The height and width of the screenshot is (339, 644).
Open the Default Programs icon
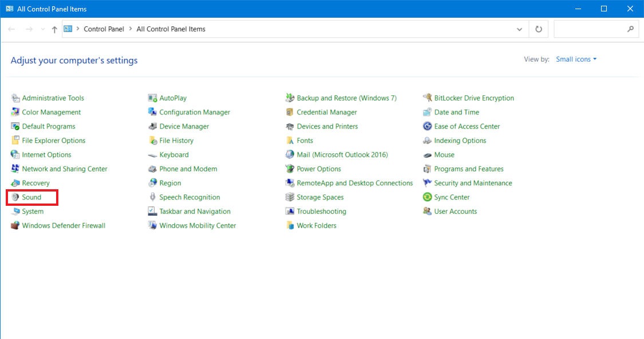click(15, 126)
